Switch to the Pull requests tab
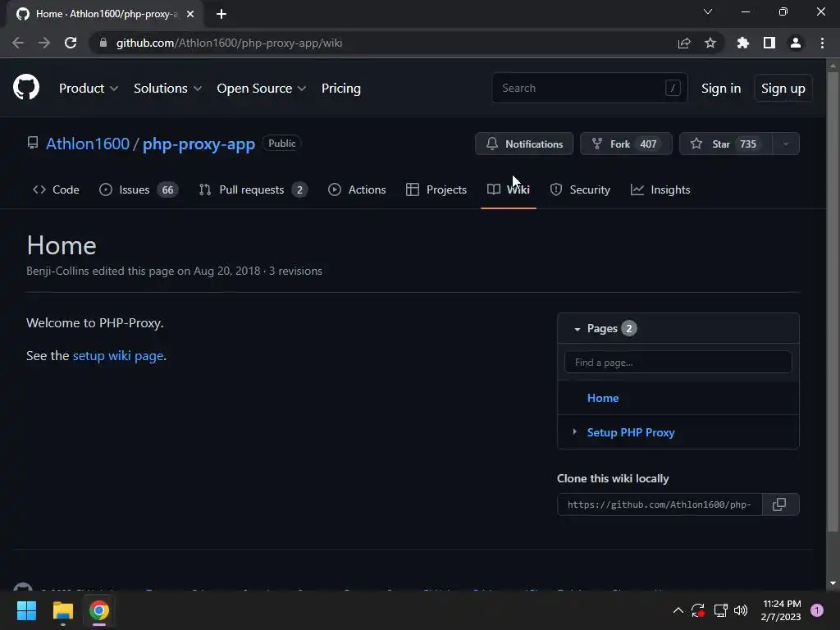Viewport: 840px width, 630px height. click(253, 189)
